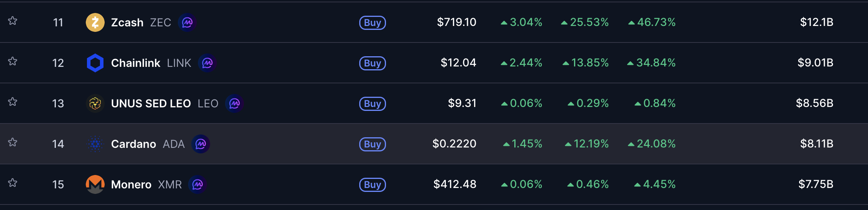Viewport: 868px width, 210px height.
Task: Buy Zcash using the Buy button
Action: 373,22
